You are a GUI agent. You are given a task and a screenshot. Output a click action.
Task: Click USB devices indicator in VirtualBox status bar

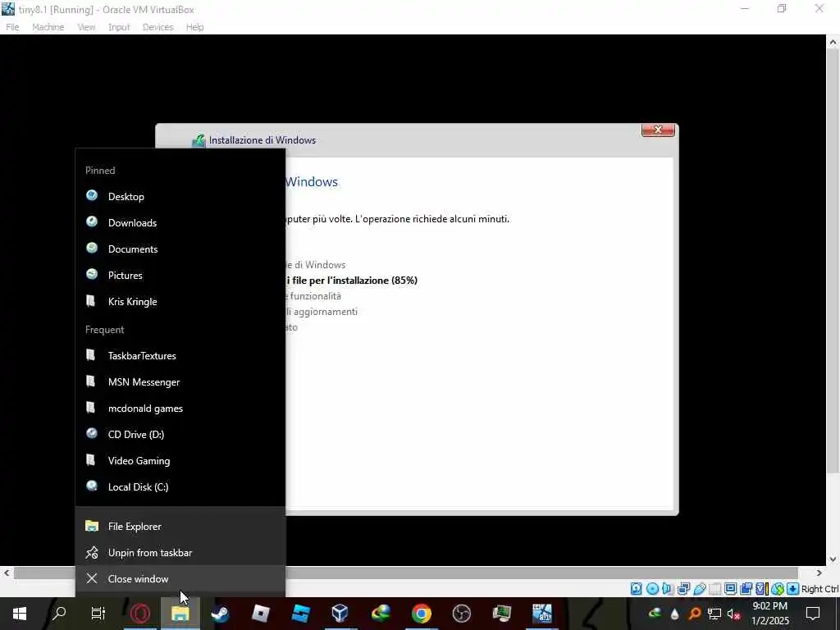[x=700, y=589]
